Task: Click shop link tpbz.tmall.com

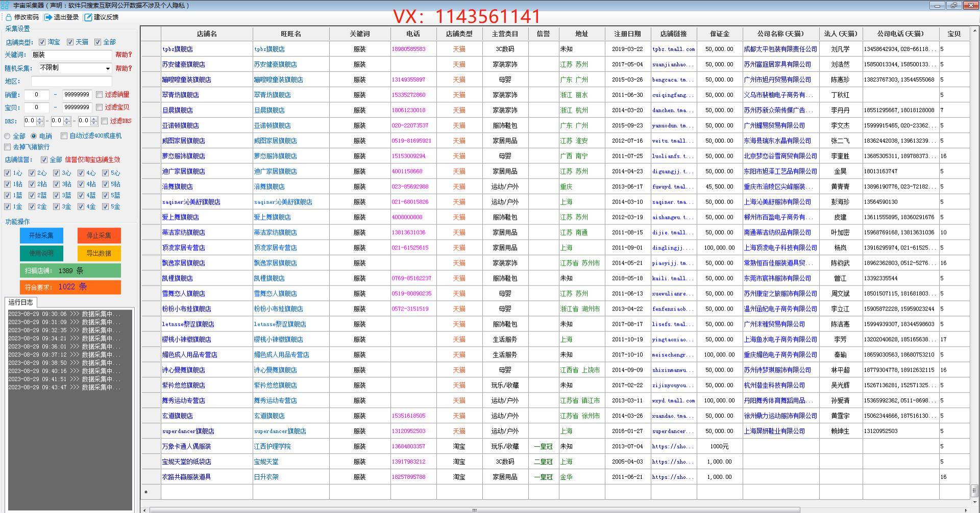Action: tap(673, 49)
